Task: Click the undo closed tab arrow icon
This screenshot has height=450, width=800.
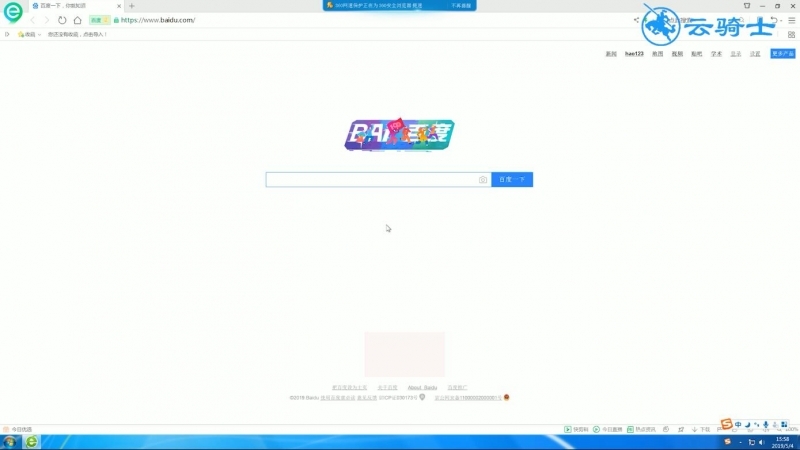Action: coord(773,20)
